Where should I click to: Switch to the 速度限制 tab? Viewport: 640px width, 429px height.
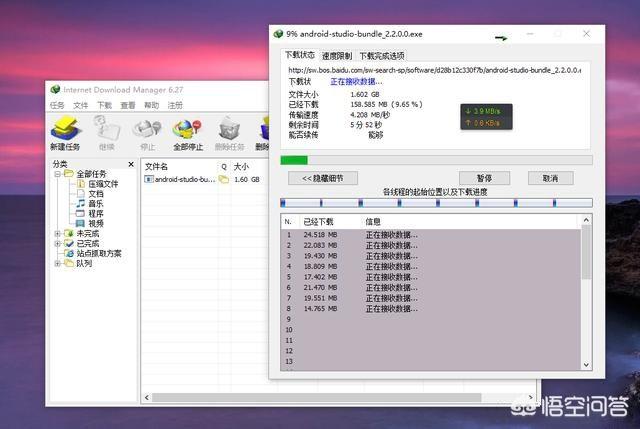[337, 56]
